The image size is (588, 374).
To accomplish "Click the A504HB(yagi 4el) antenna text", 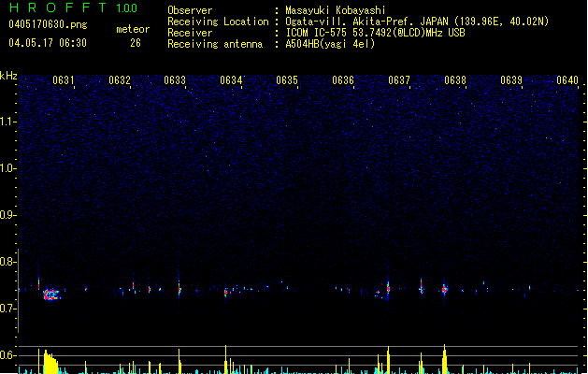I will pos(330,44).
